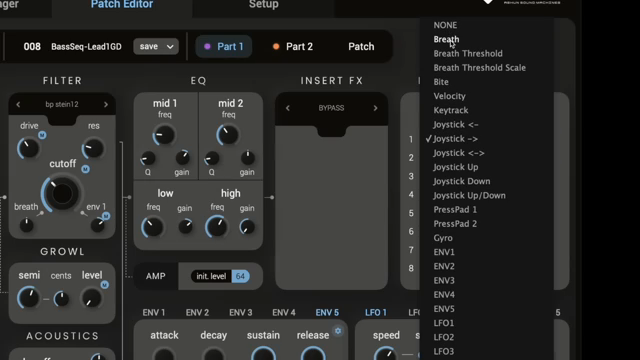Screen dimensions: 640x360
Task: Click the purple Part 1 indicator dot
Action: pyautogui.click(x=207, y=47)
